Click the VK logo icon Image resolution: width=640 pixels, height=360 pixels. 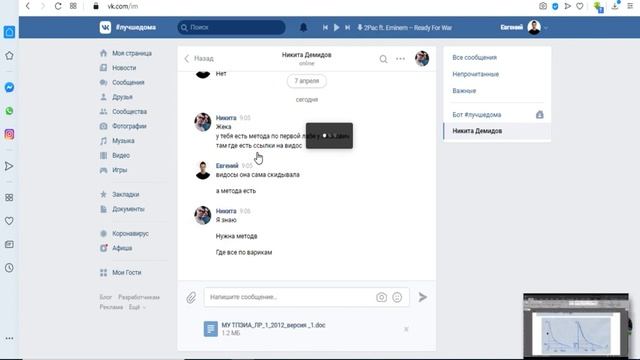point(105,27)
